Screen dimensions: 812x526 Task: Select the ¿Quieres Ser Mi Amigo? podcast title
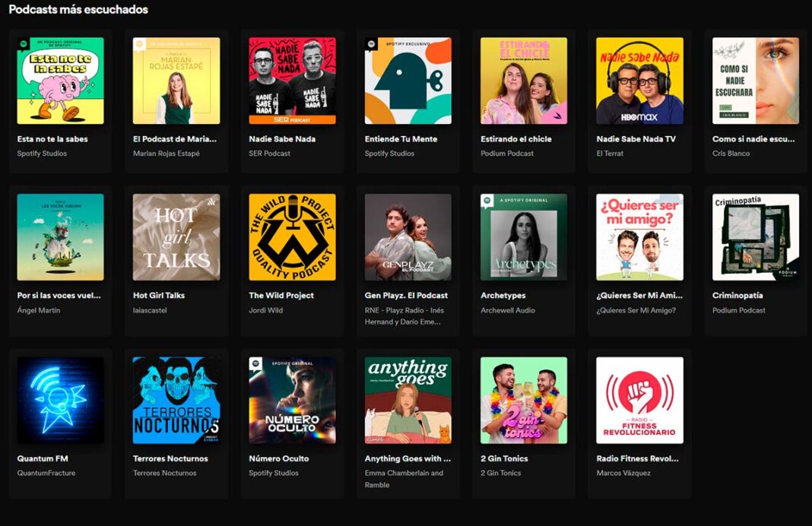click(639, 296)
